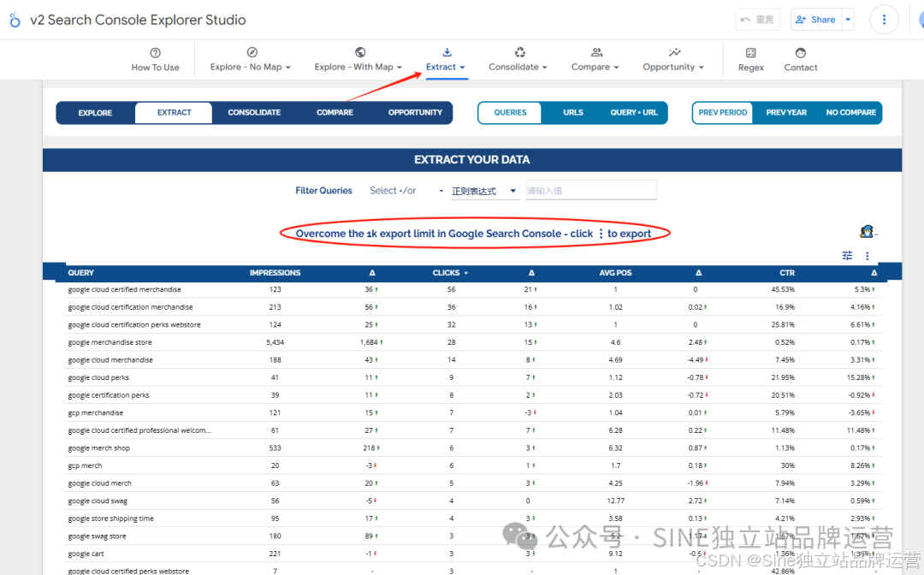
Task: Click the Filter Queries label
Action: click(x=323, y=190)
